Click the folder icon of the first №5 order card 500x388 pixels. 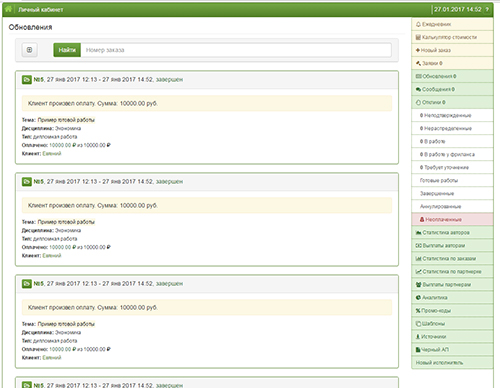tap(27, 80)
